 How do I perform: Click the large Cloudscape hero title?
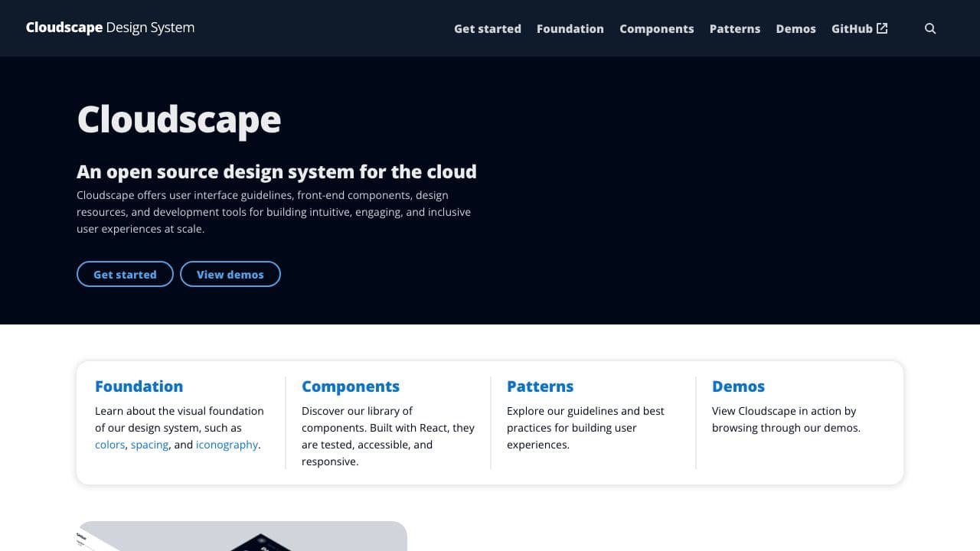point(179,119)
